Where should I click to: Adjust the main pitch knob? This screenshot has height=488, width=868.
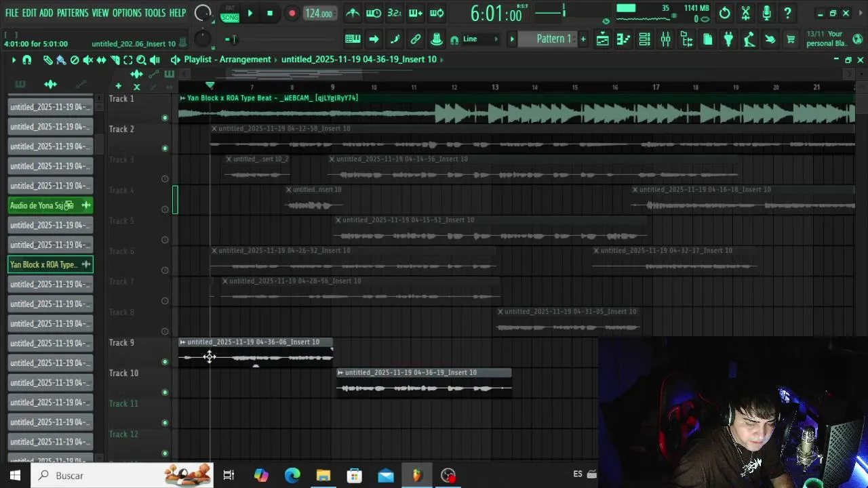click(x=202, y=40)
